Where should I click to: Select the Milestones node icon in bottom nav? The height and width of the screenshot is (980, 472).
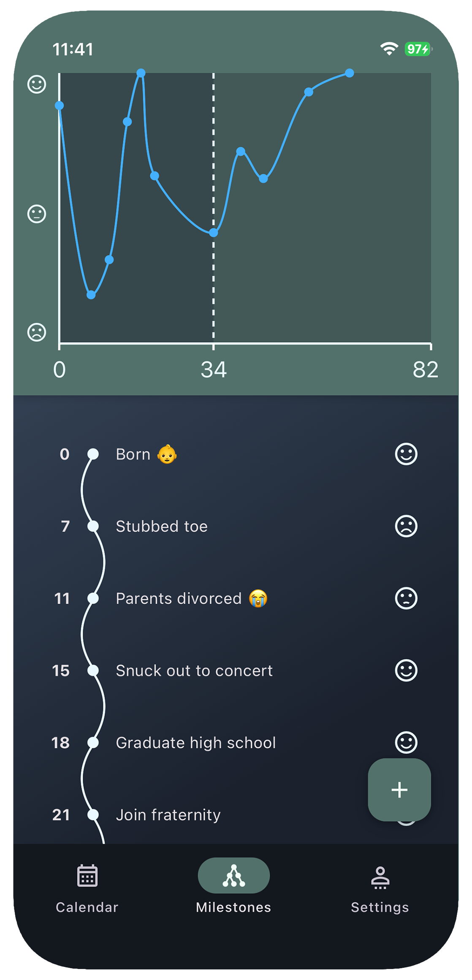233,876
